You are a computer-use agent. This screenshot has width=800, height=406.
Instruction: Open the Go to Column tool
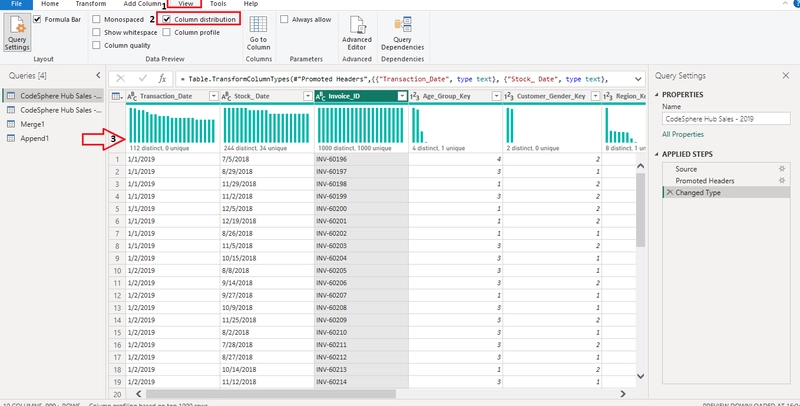point(258,33)
